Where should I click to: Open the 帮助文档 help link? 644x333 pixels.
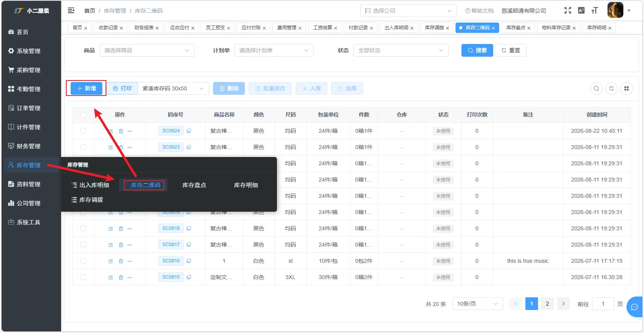479,11
